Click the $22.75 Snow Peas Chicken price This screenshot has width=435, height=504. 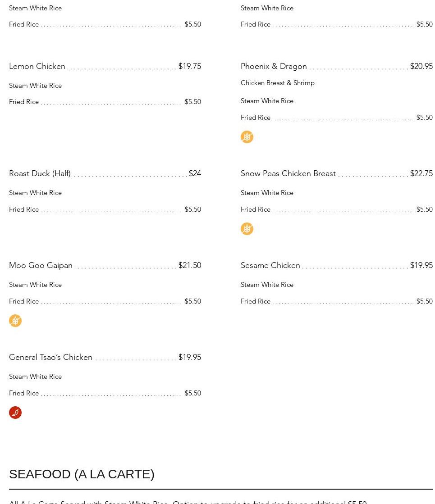point(421,173)
